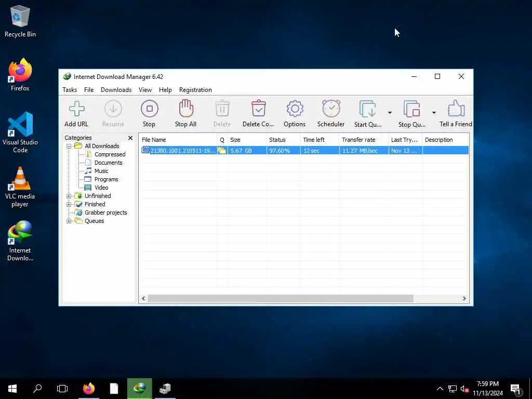Select the Video category
The height and width of the screenshot is (399, 532).
coord(101,188)
